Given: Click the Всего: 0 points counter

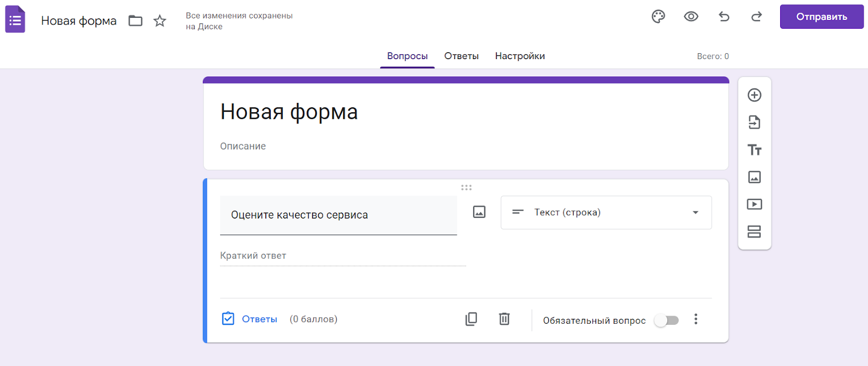Looking at the screenshot, I should point(713,56).
